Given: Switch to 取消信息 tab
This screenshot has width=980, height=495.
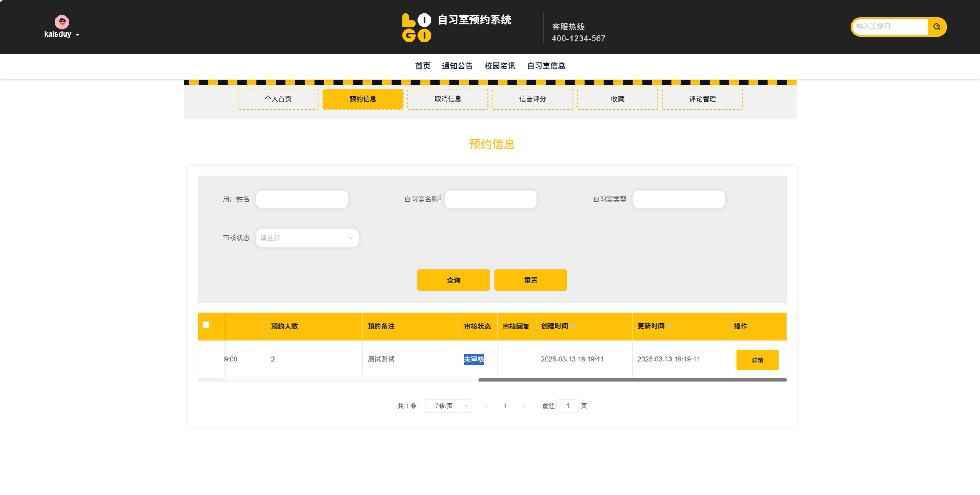Looking at the screenshot, I should click(x=447, y=99).
